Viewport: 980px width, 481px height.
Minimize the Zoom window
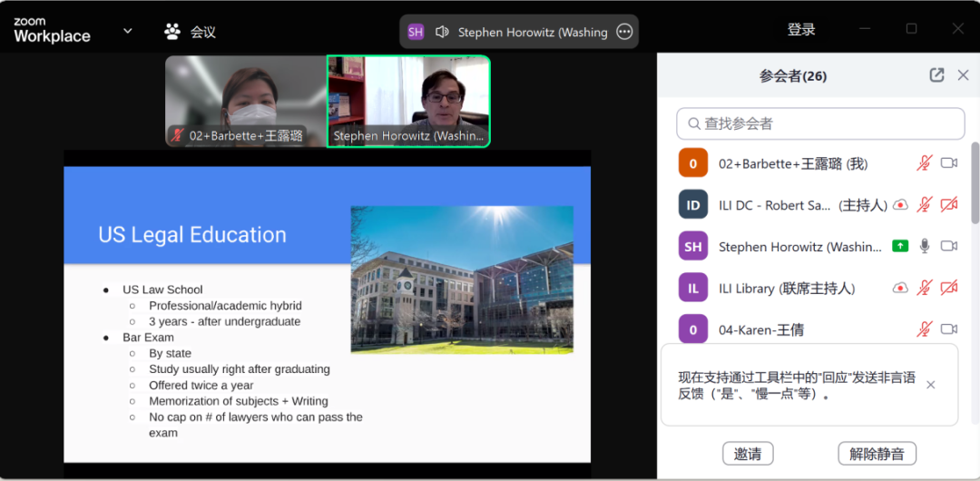866,29
